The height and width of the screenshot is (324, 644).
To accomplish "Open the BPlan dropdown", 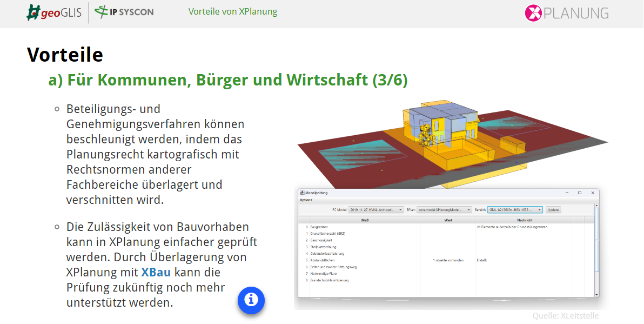I will coord(469,210).
